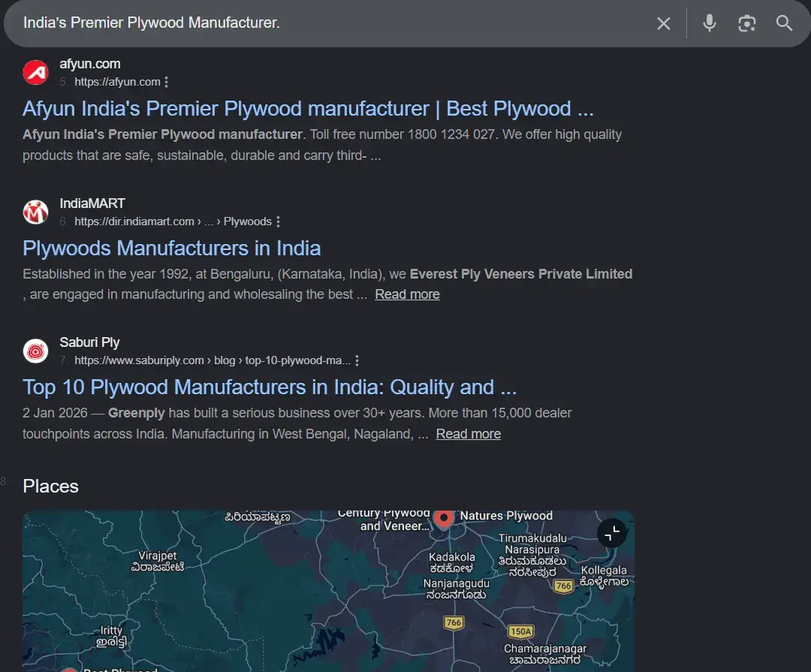The image size is (811, 672).
Task: Click Read more under IndiaMART snippet
Action: pos(407,294)
